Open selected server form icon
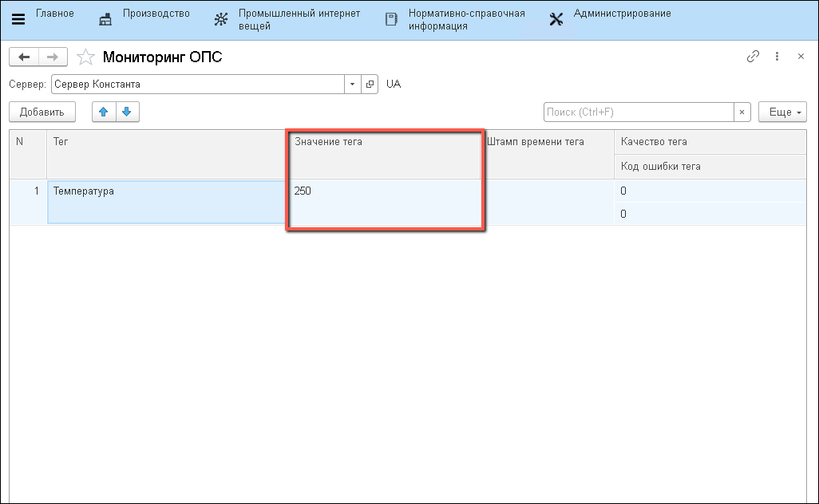The width and height of the screenshot is (819, 504). [370, 85]
